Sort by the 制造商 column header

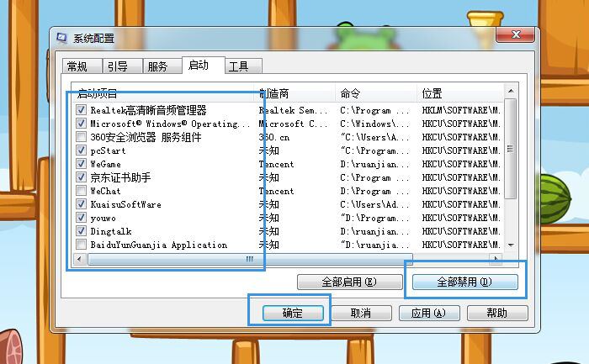click(x=294, y=92)
